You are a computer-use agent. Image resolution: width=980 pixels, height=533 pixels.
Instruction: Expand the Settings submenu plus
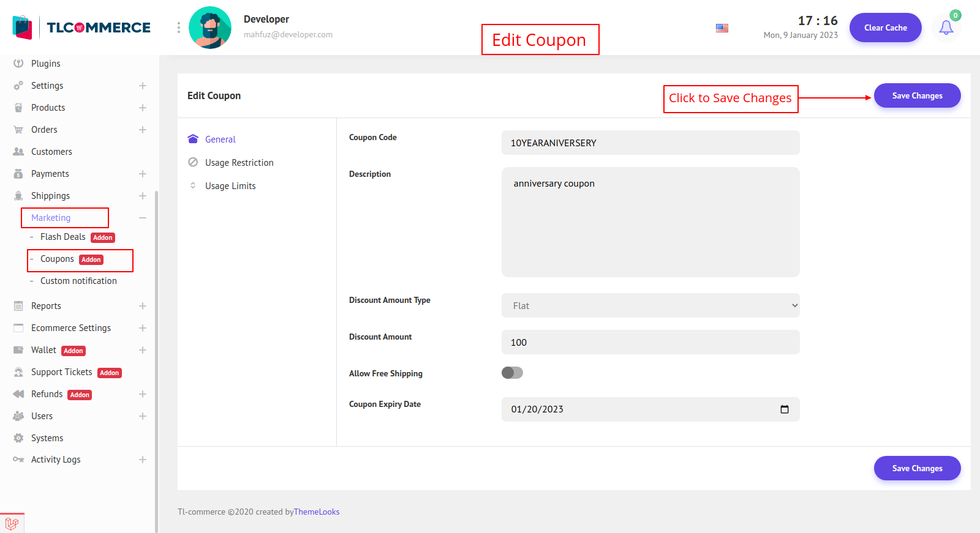pyautogui.click(x=143, y=86)
